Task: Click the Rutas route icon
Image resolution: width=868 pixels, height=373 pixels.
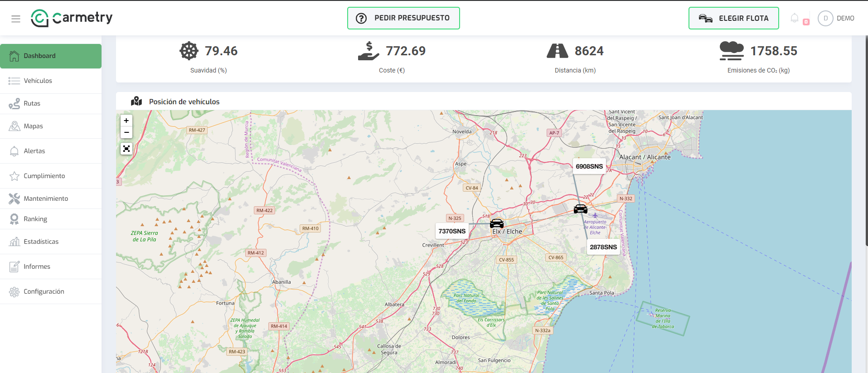Action: click(15, 103)
